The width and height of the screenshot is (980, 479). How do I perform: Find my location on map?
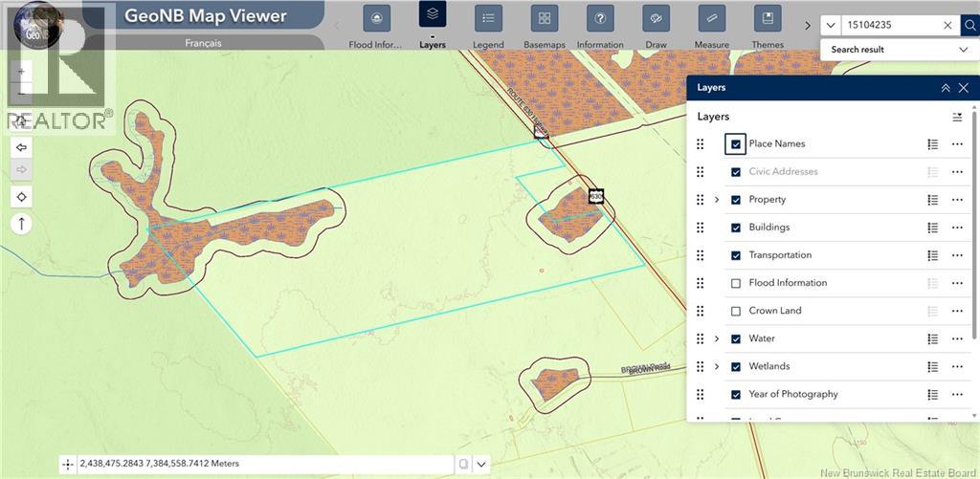(x=21, y=197)
